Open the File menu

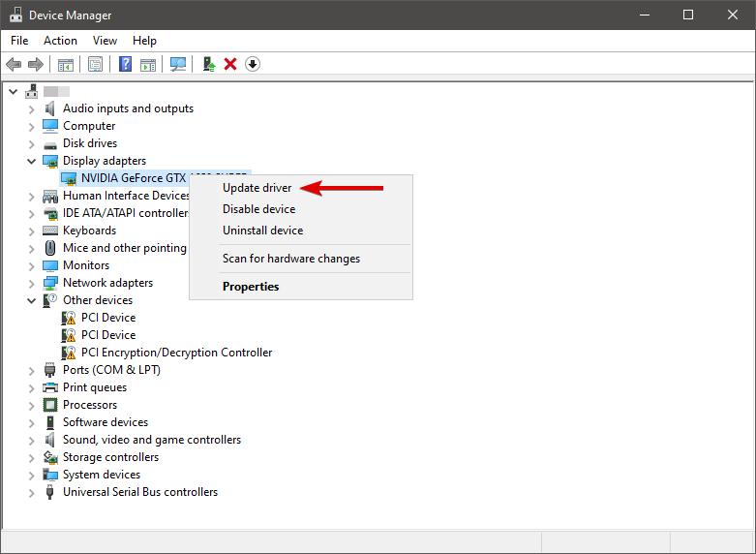coord(19,41)
